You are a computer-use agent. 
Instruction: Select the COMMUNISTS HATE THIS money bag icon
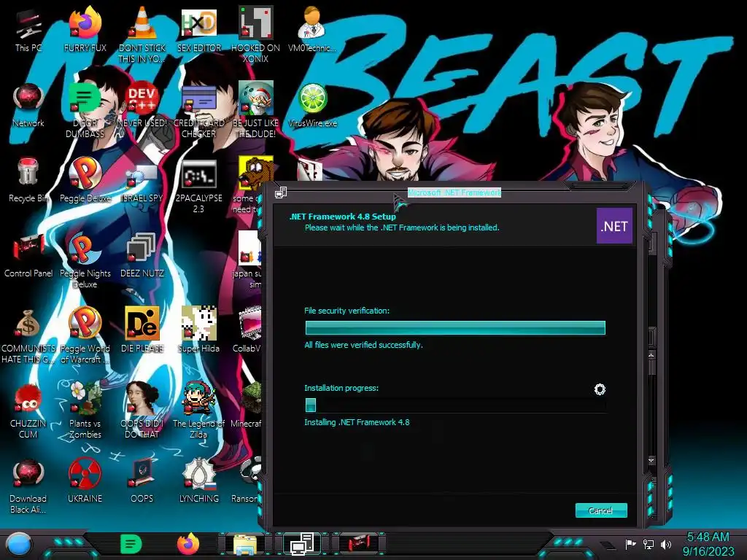(x=28, y=324)
